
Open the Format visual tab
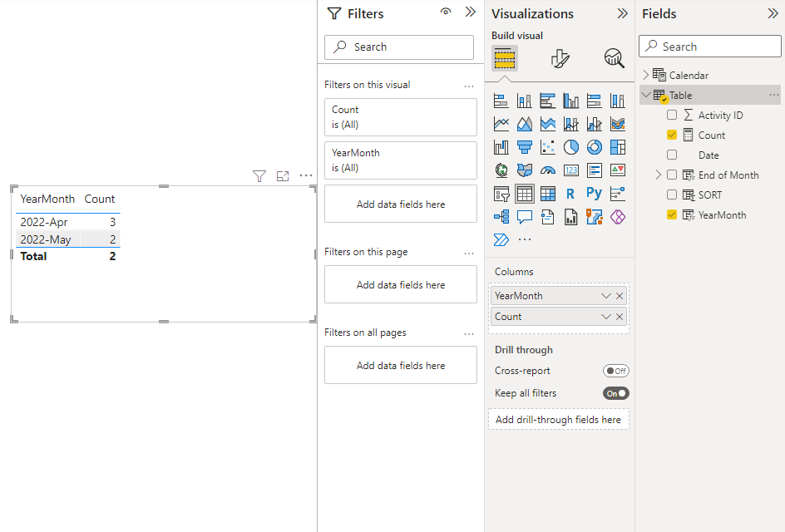(560, 58)
